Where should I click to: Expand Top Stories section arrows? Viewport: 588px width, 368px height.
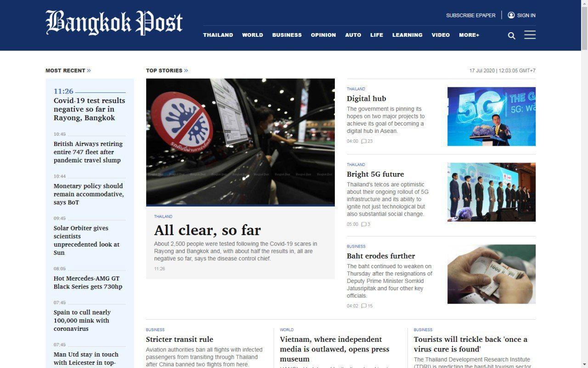[186, 70]
